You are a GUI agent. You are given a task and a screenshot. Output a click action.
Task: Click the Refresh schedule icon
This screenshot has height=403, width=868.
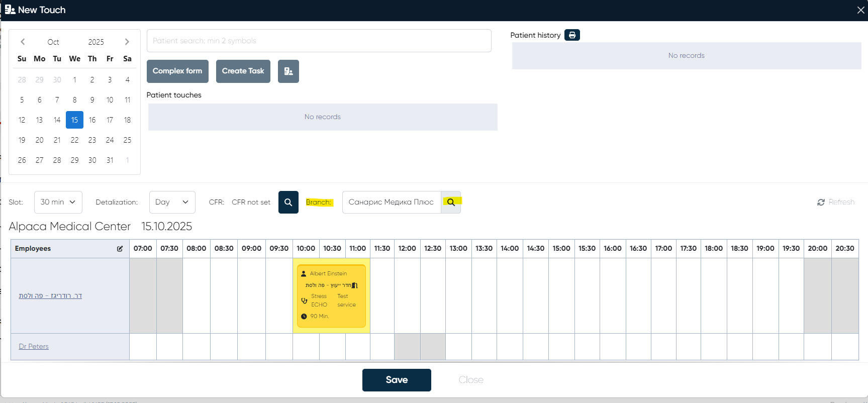[821, 202]
